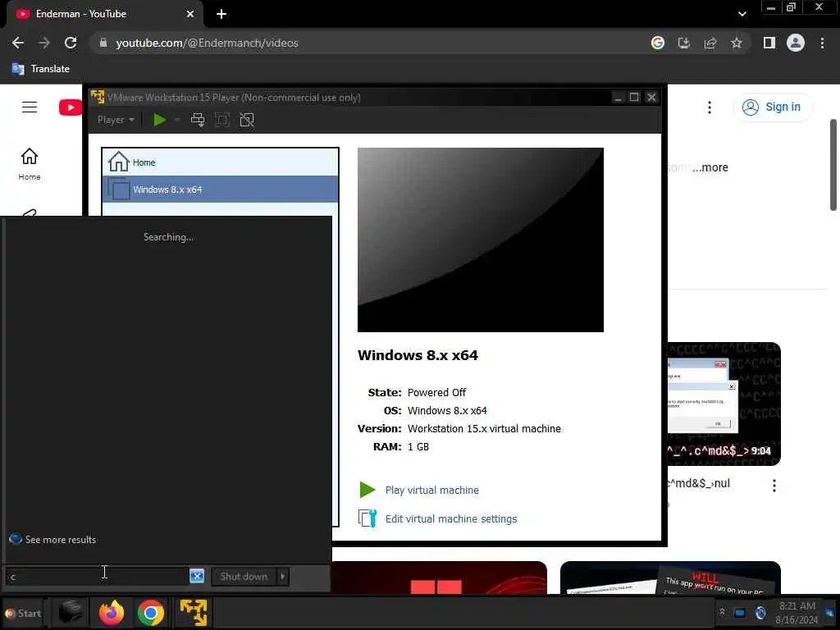Click the Chrome page vertical scrollbar

pyautogui.click(x=833, y=165)
